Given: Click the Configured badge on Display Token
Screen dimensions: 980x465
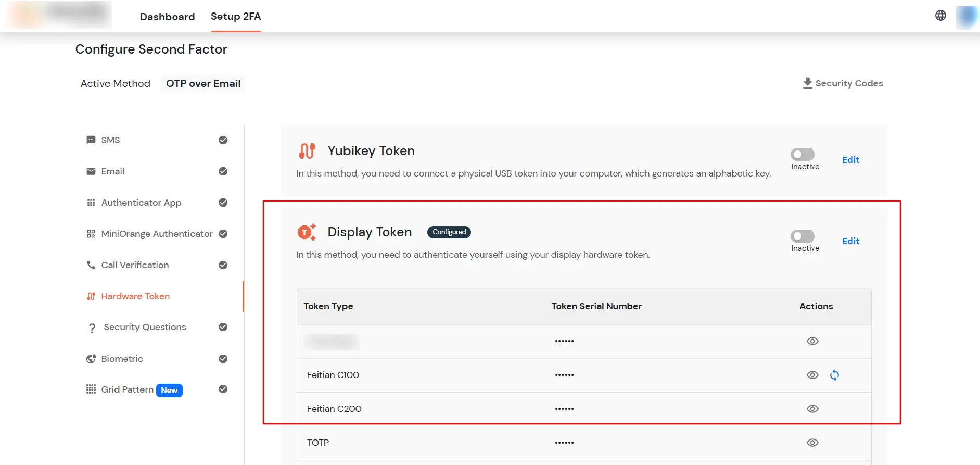Looking at the screenshot, I should click(449, 232).
